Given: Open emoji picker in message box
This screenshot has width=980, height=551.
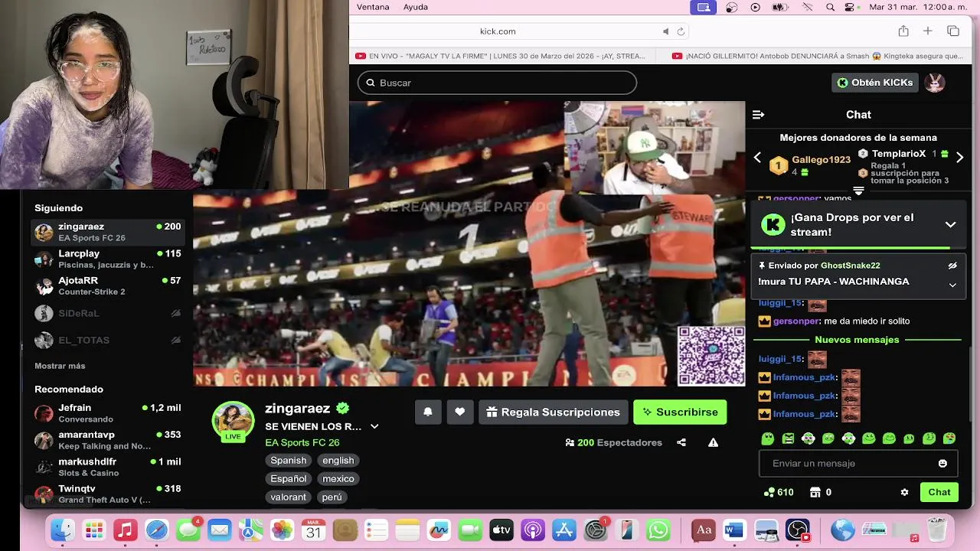Looking at the screenshot, I should (x=942, y=463).
